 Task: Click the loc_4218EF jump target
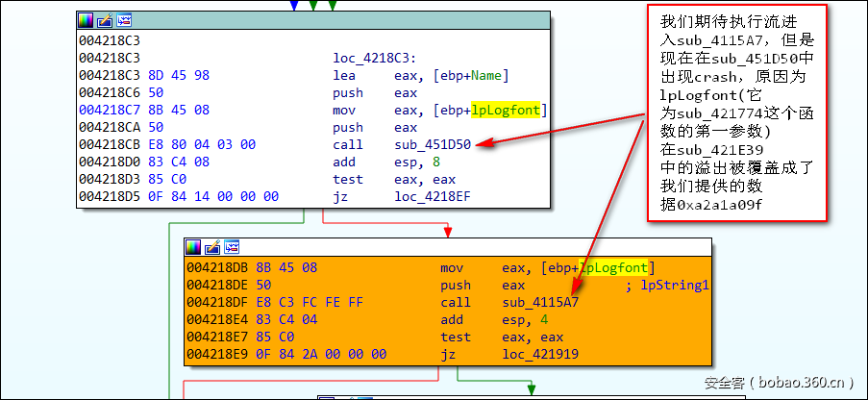tap(433, 196)
